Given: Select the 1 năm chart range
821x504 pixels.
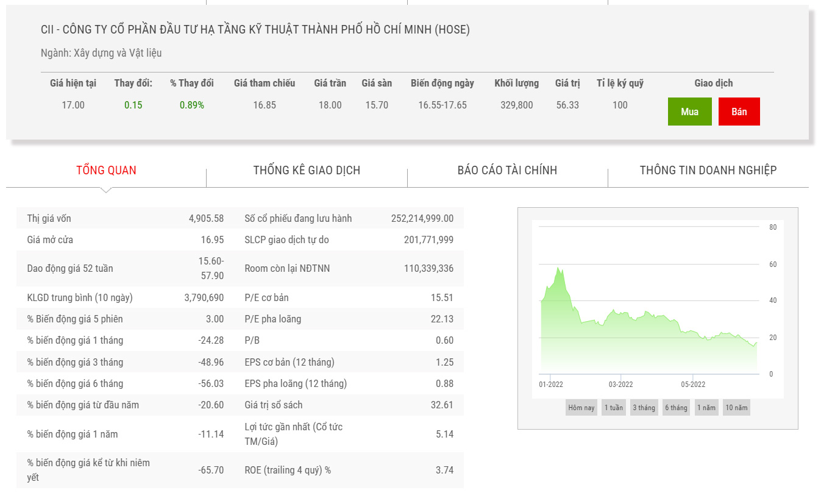Looking at the screenshot, I should [706, 408].
